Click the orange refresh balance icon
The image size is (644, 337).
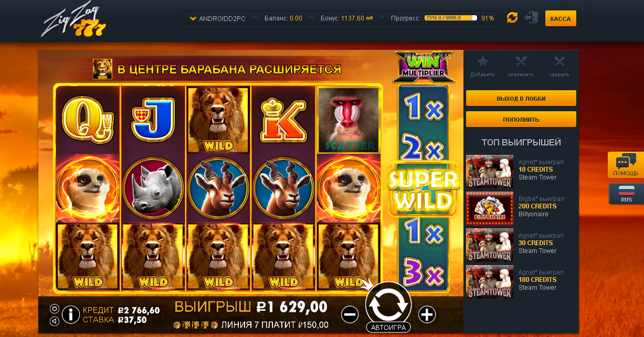512,18
